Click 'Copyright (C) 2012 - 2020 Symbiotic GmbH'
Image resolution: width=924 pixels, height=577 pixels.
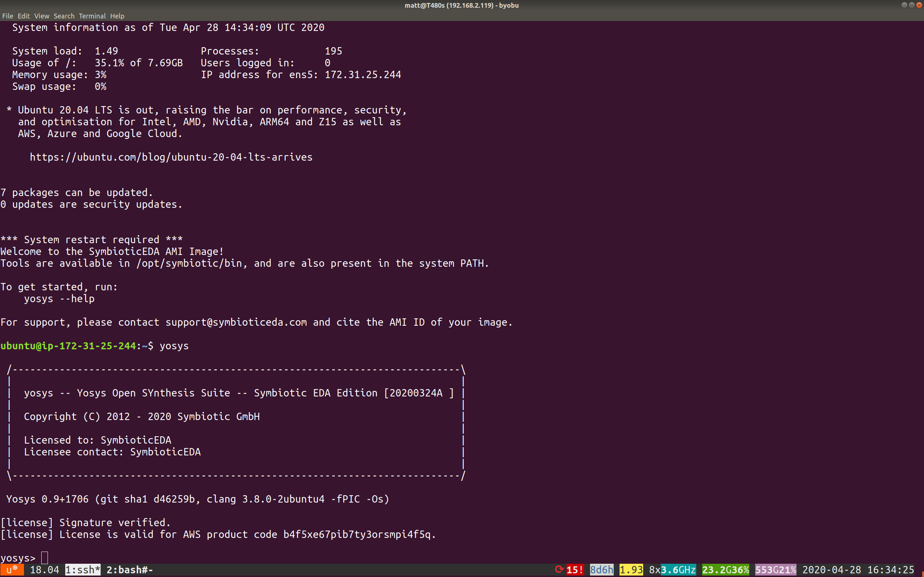pyautogui.click(x=142, y=416)
